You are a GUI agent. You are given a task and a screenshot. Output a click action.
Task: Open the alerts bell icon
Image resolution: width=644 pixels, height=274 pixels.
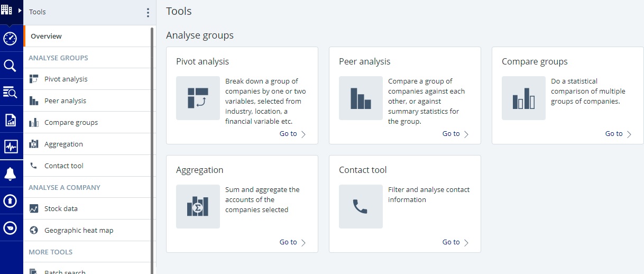(x=10, y=173)
